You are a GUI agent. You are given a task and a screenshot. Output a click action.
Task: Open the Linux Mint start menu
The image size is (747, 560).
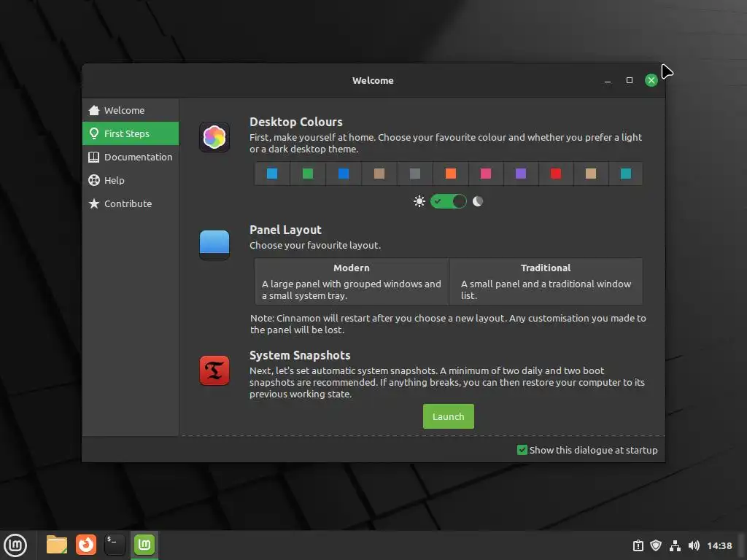pyautogui.click(x=15, y=545)
